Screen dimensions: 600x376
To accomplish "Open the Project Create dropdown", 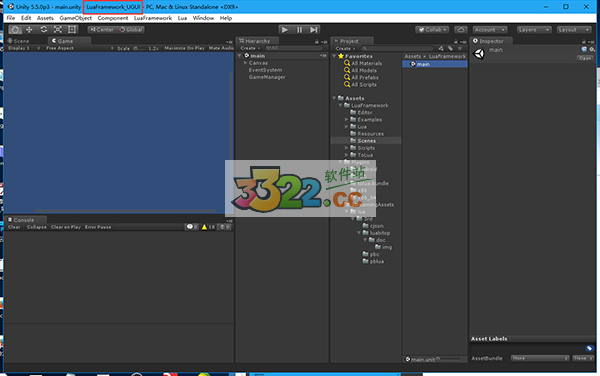I will [x=346, y=48].
